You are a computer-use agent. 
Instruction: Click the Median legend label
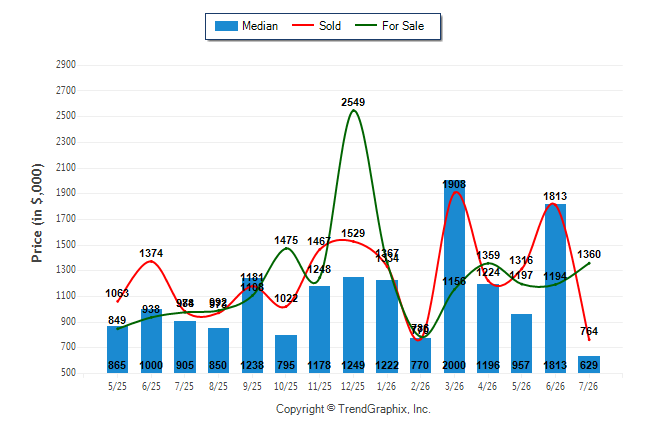pos(260,26)
